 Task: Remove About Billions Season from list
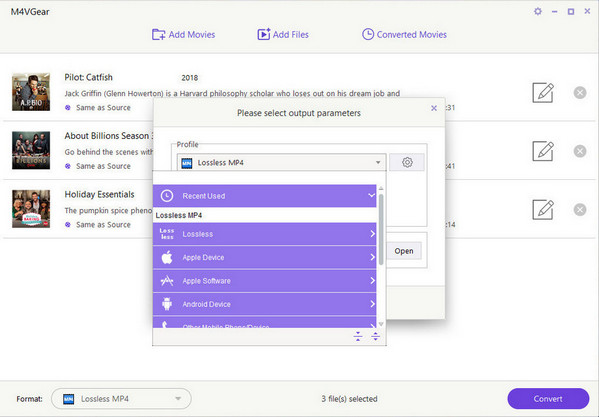(580, 151)
